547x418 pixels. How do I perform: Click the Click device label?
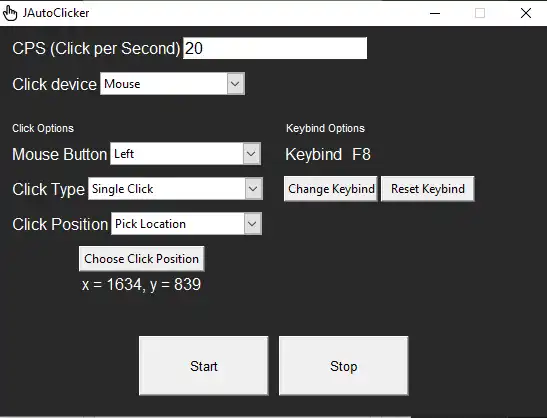coord(54,84)
